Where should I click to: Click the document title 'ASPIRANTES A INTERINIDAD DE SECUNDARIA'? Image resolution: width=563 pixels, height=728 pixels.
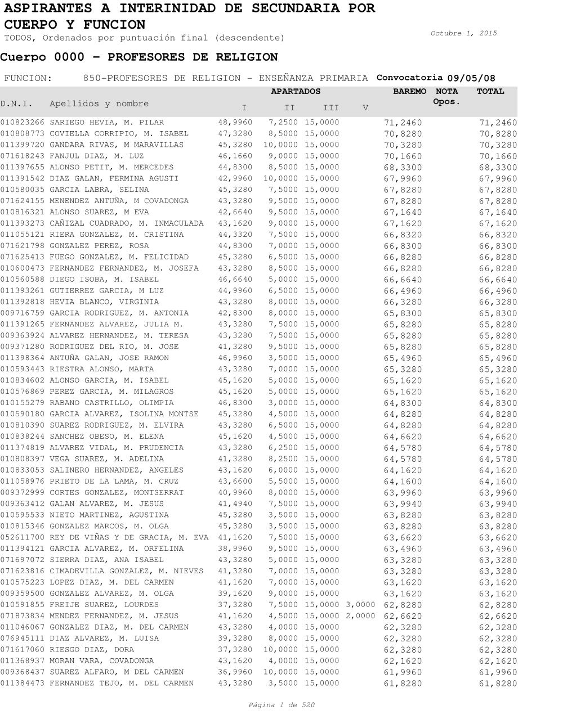(x=189, y=9)
